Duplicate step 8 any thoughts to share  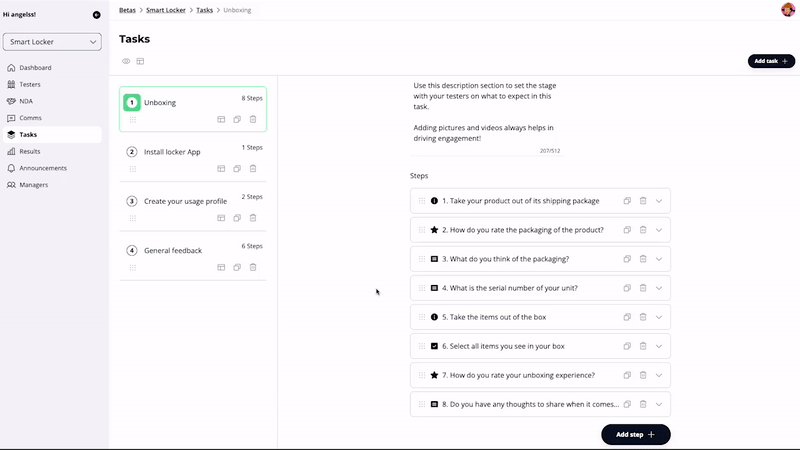[627, 405]
